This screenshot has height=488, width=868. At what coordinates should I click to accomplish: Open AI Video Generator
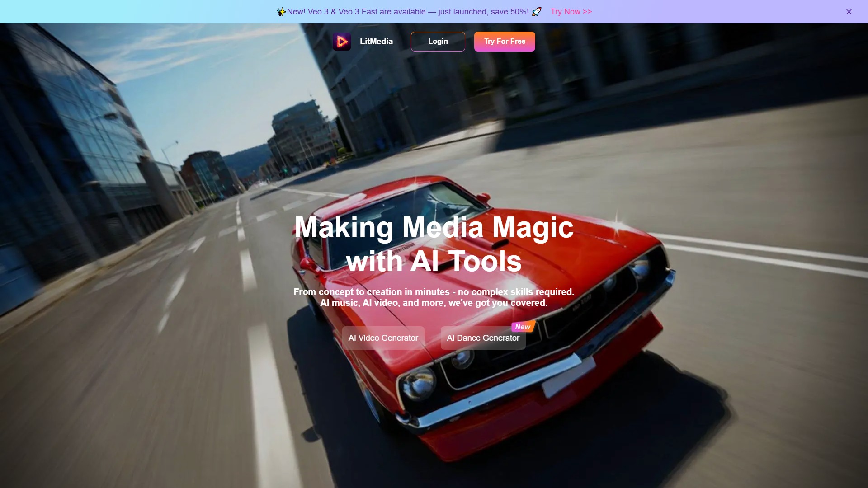(x=383, y=338)
